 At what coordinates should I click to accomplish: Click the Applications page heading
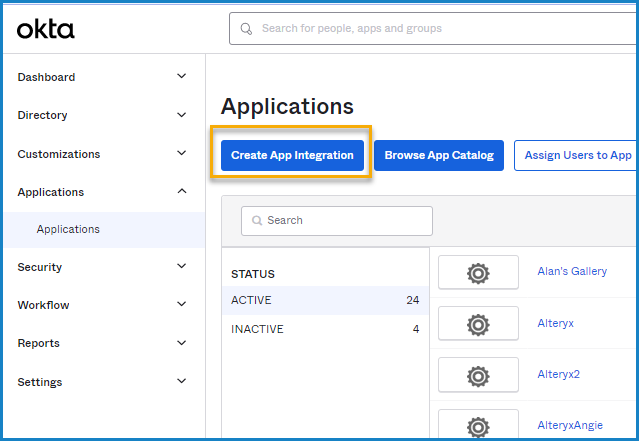[287, 107]
